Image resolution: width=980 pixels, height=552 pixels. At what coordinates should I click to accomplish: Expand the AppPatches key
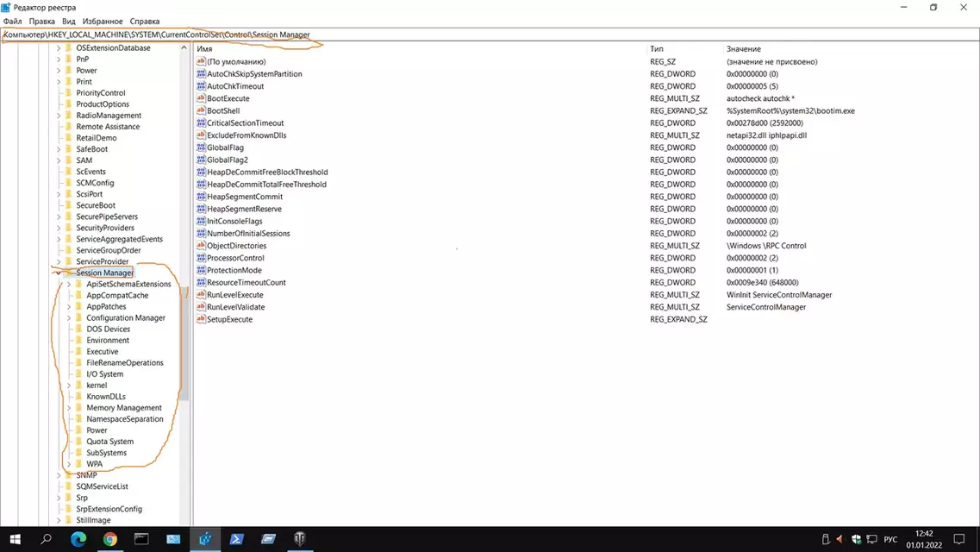pyautogui.click(x=69, y=306)
